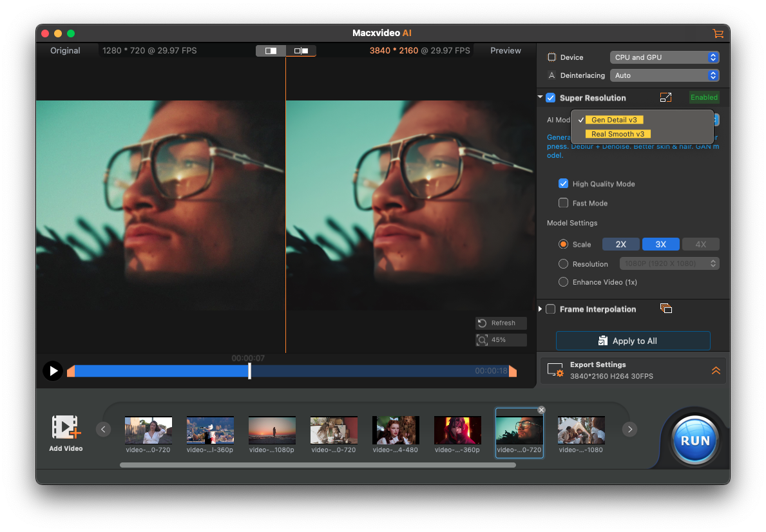This screenshot has height=532, width=766.
Task: Click Apply to All
Action: 633,341
